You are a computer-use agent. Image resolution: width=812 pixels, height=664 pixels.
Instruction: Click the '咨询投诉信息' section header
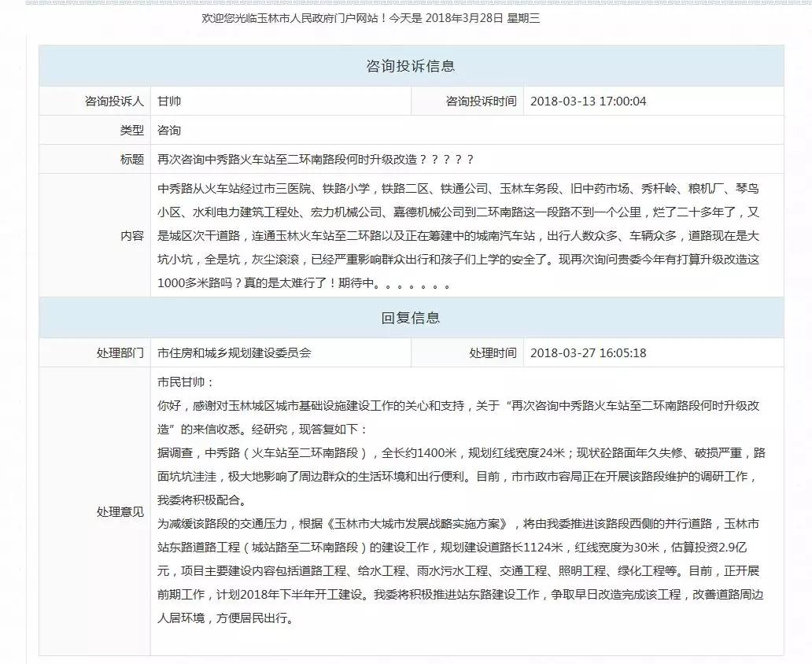tap(411, 66)
